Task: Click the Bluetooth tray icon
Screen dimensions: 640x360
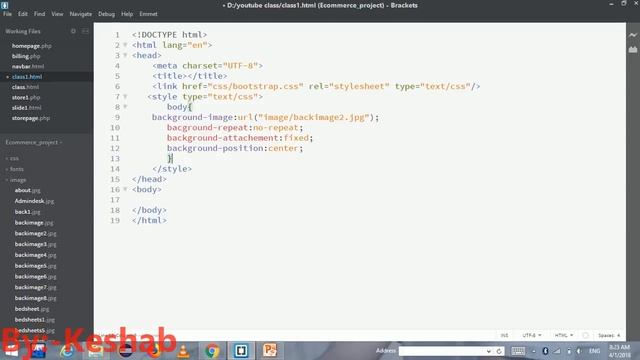Action: tap(545, 351)
